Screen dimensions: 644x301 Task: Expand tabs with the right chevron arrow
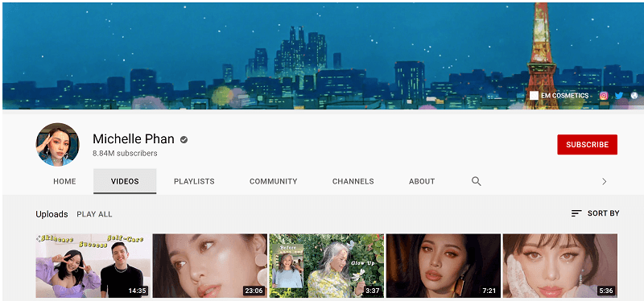pos(605,182)
